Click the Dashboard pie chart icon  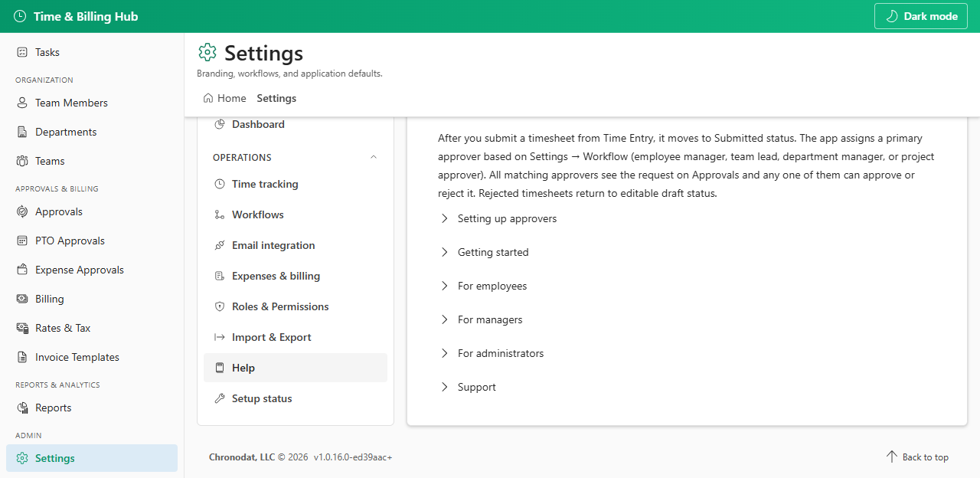click(220, 124)
